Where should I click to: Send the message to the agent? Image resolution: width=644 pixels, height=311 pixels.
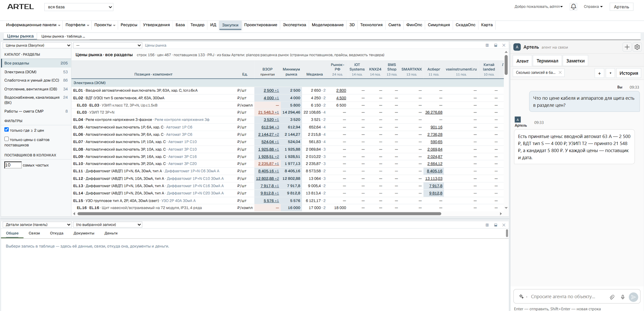tap(633, 297)
